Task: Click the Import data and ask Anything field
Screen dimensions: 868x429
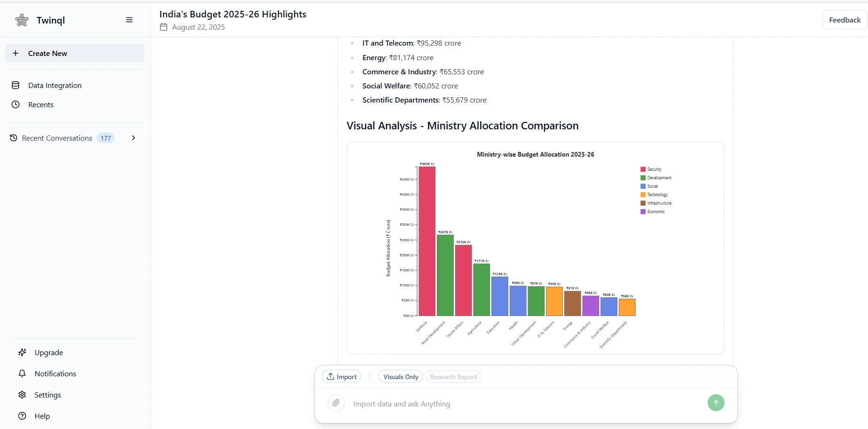Action: [470, 404]
